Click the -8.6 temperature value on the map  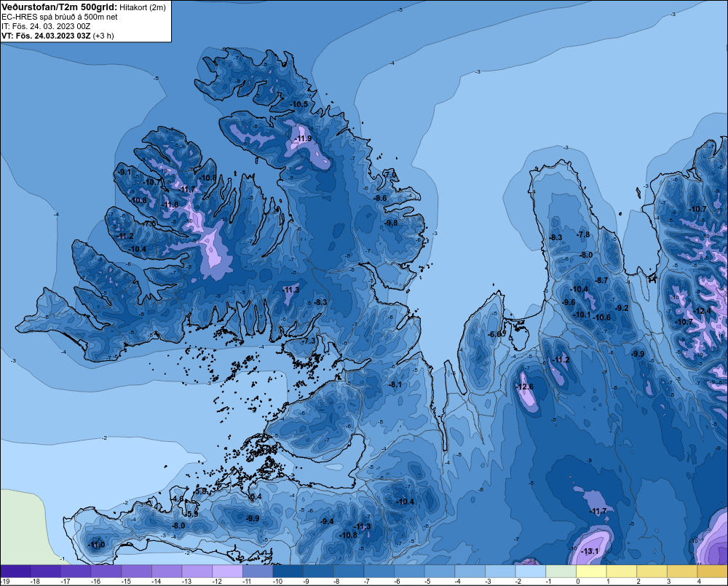pos(380,198)
